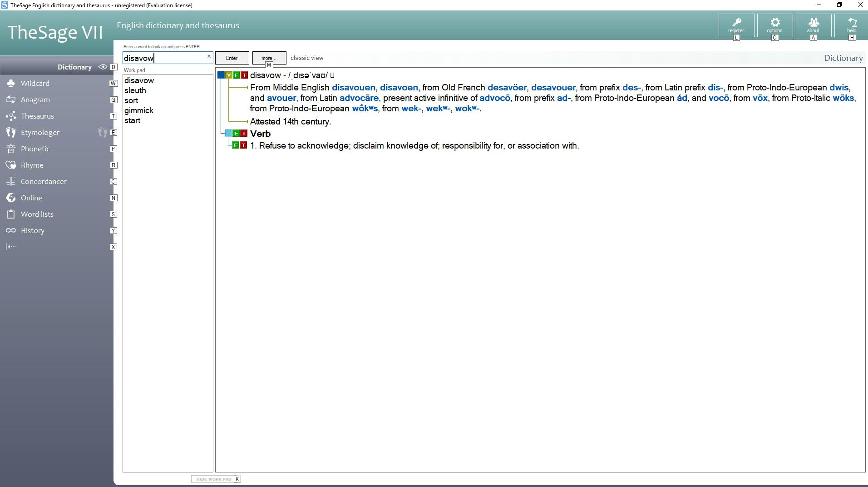The width and height of the screenshot is (868, 487).
Task: Click the red T icon beside disavow headword
Action: coord(244,75)
